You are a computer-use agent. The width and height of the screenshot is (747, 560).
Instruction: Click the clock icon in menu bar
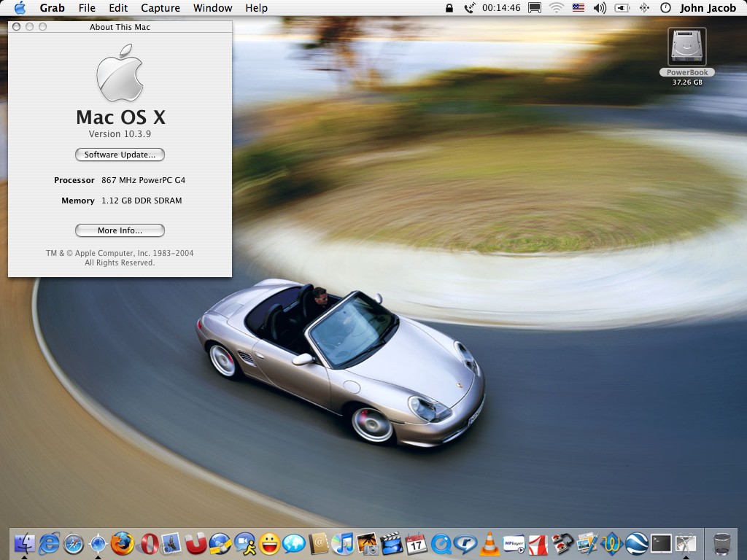pos(665,7)
